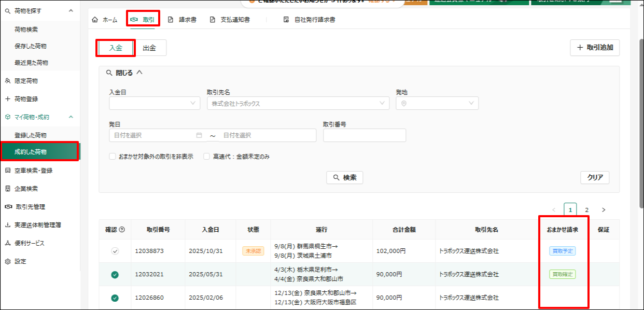
Task: Toggle confirmation check for transaction 12032021
Action: pos(115,274)
